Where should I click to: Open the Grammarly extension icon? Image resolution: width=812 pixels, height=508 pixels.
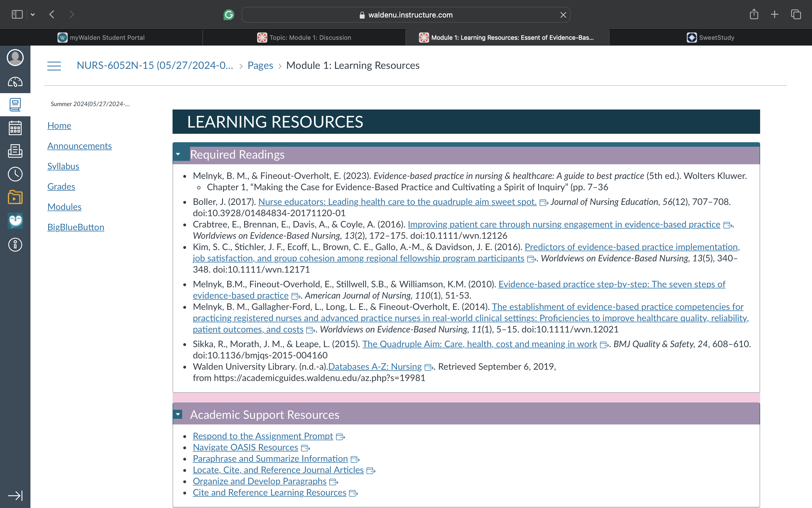coord(229,15)
